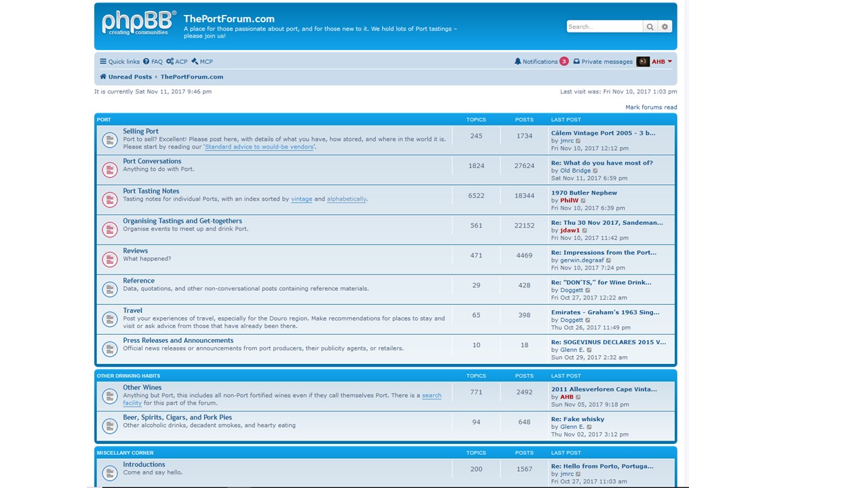The image size is (868, 488).
Task: Open Private messages
Action: point(603,62)
